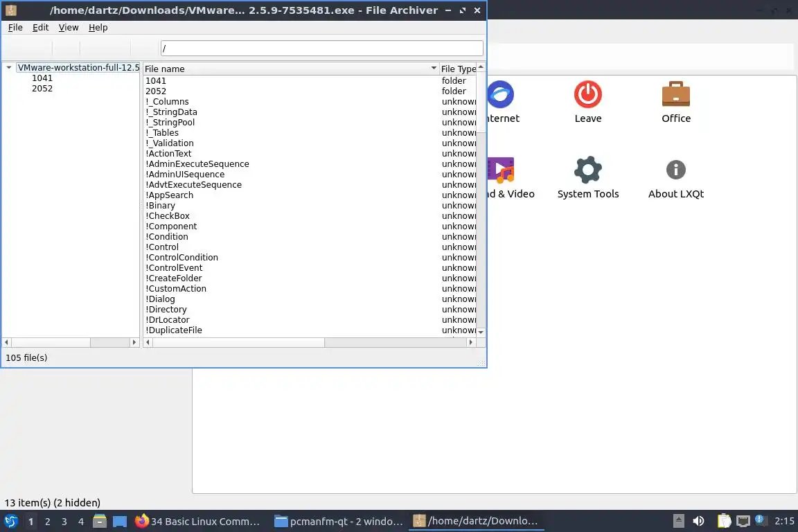Image resolution: width=798 pixels, height=532 pixels.
Task: Open the LXQt main menu bird icon
Action: [11, 522]
